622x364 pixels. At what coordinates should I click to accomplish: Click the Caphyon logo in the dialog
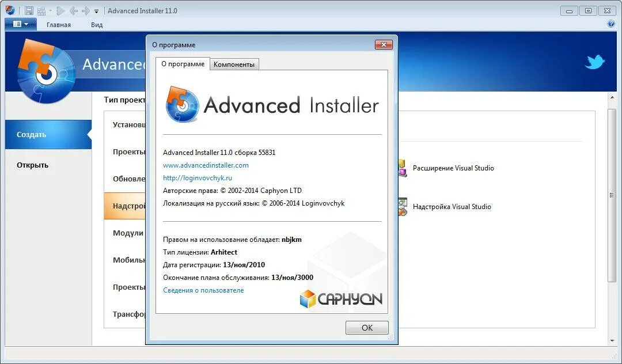[x=341, y=299]
